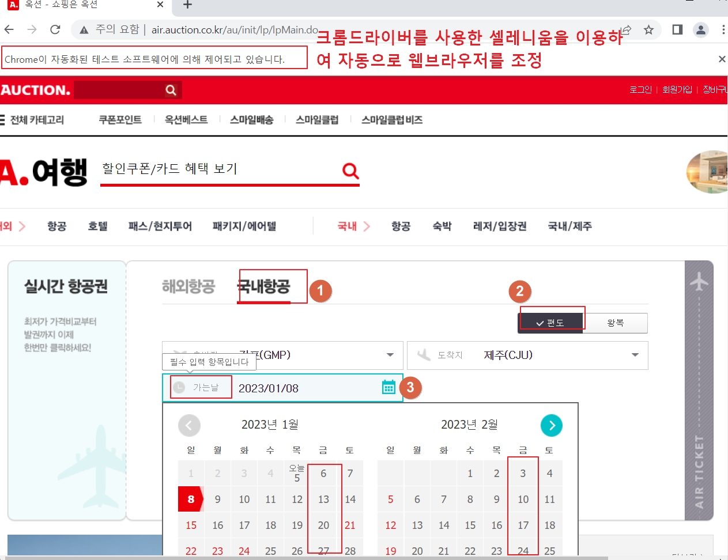Dismiss the automated test software infobar
728x560 pixels.
coord(722,59)
